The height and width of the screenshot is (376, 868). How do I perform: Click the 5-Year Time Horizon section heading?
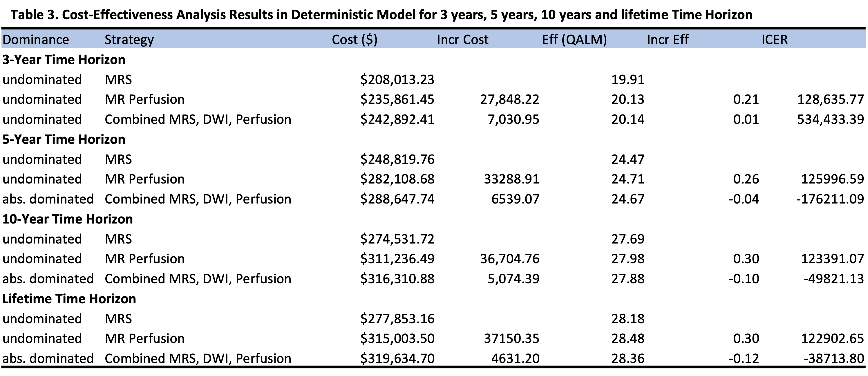point(64,139)
